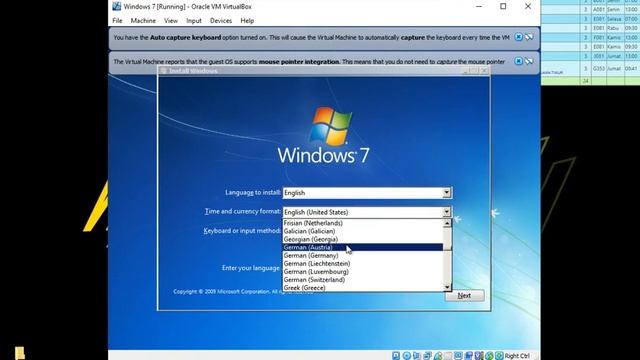This screenshot has height=360, width=640.
Task: Select Greek (Greece) from the list
Action: click(363, 288)
